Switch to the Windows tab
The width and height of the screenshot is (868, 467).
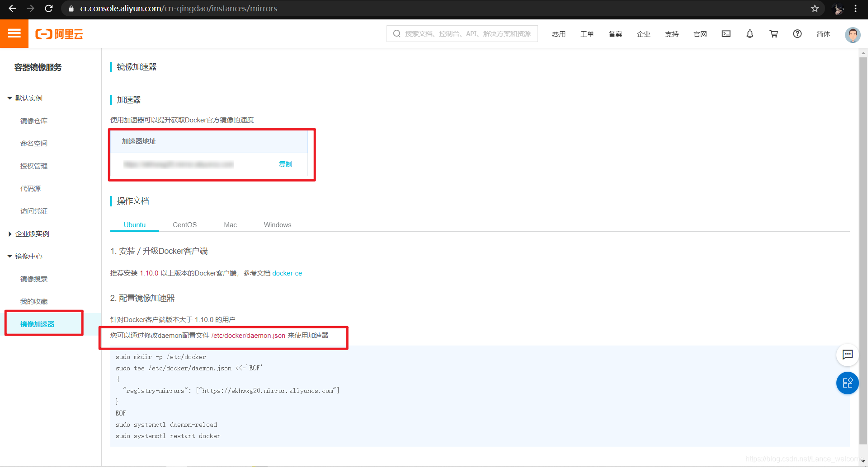point(278,224)
